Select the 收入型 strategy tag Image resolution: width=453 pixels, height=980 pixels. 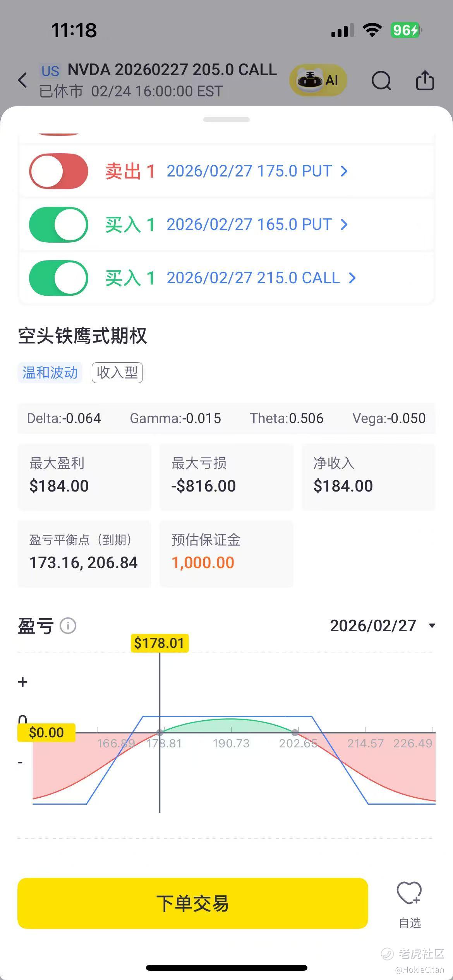(x=117, y=373)
